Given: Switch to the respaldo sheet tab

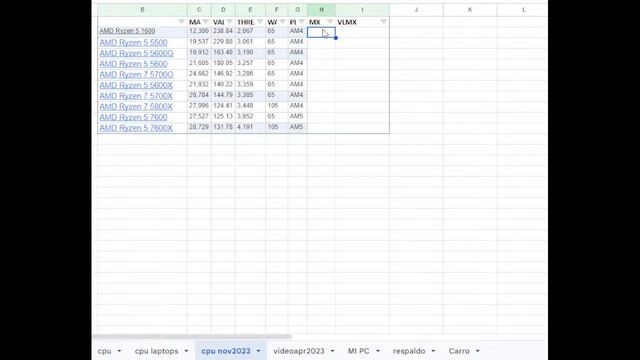Looking at the screenshot, I should [x=409, y=351].
